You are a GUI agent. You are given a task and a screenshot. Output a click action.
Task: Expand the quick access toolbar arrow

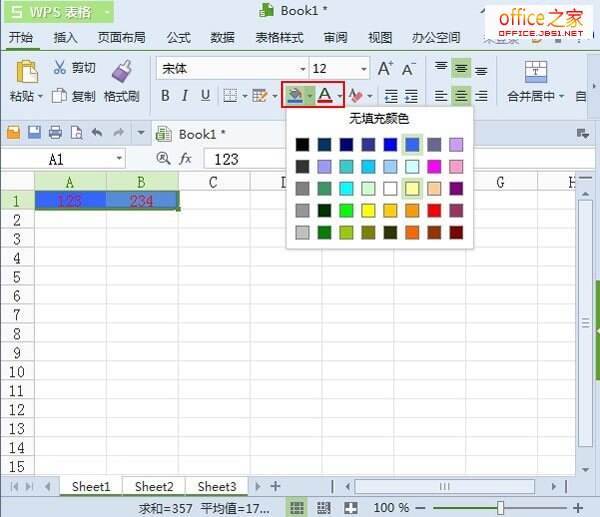[141, 133]
